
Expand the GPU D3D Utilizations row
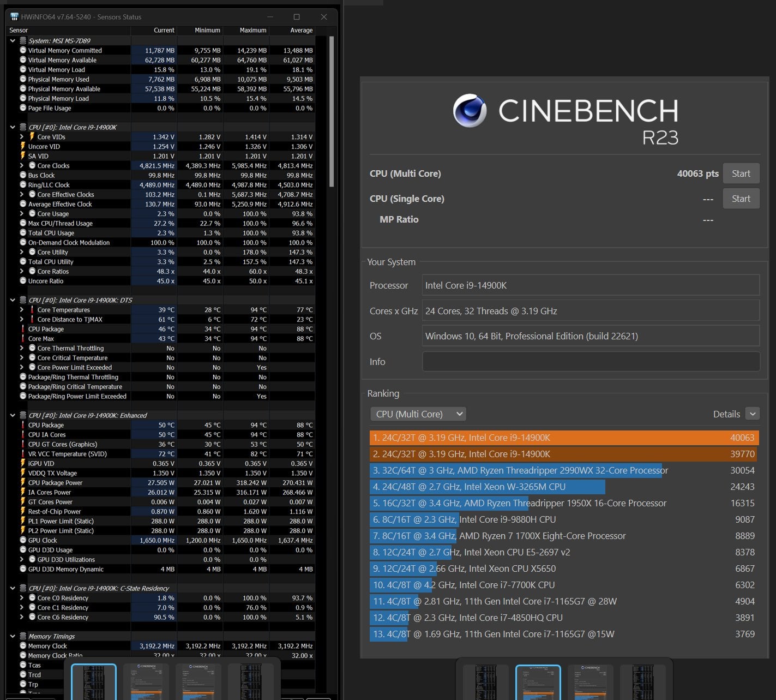click(22, 560)
